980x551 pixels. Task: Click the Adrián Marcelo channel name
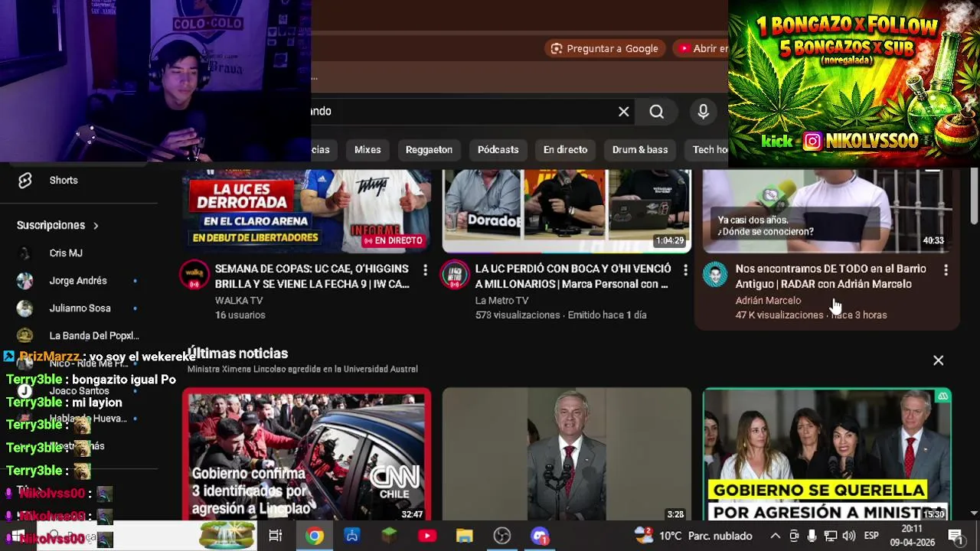tap(768, 301)
